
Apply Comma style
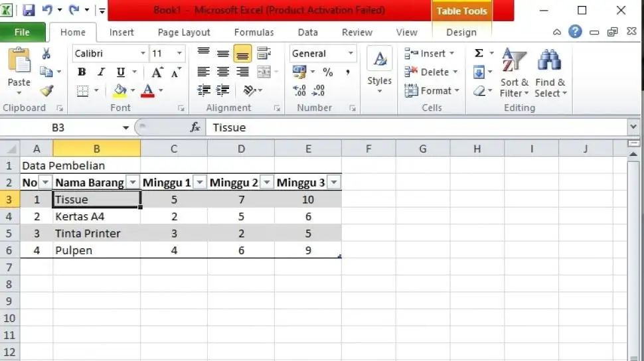(347, 72)
